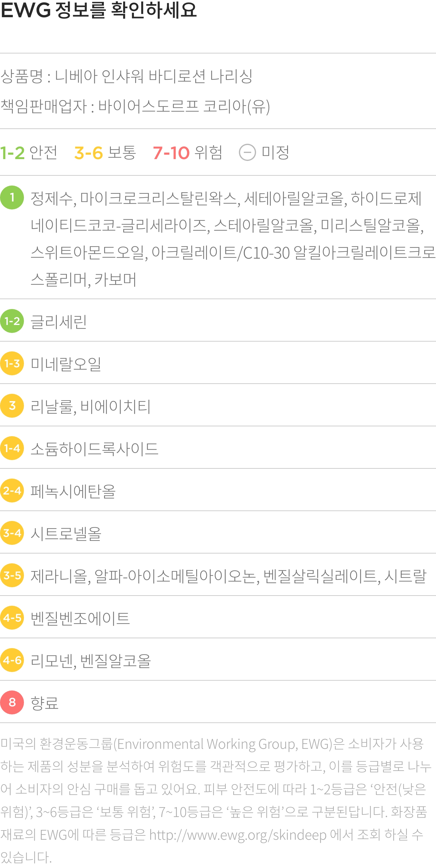This screenshot has height=868, width=436.
Task: Click the yellow 3-6 보통 legend label
Action: click(x=105, y=153)
